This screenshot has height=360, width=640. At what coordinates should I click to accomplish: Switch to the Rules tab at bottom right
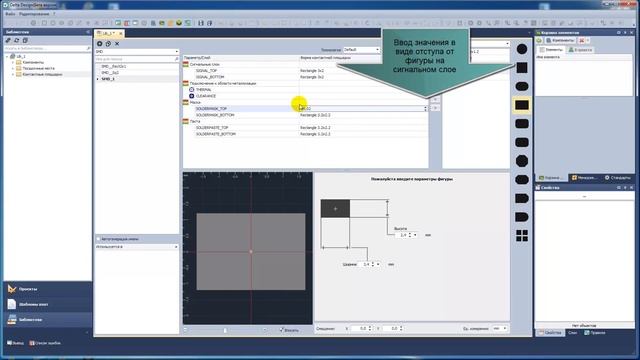point(595,333)
